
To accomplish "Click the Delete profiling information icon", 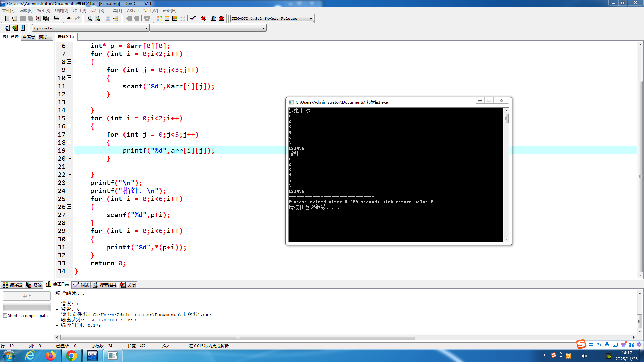I will [221, 18].
